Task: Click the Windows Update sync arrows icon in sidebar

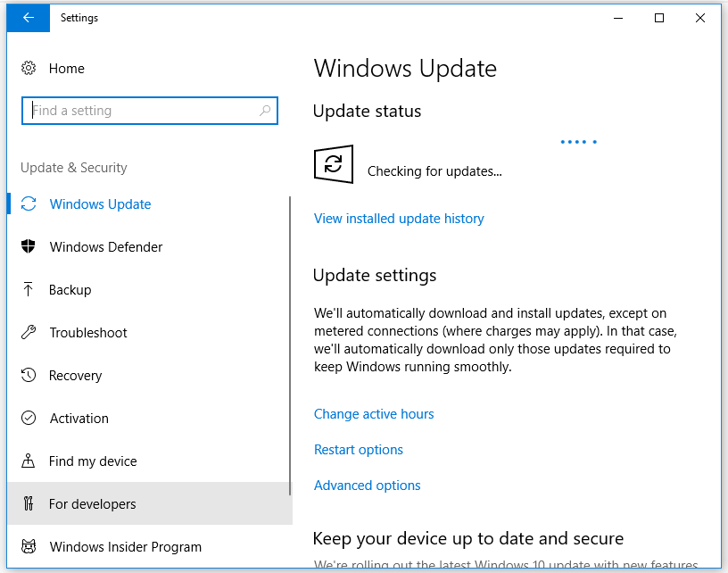Action: click(29, 203)
